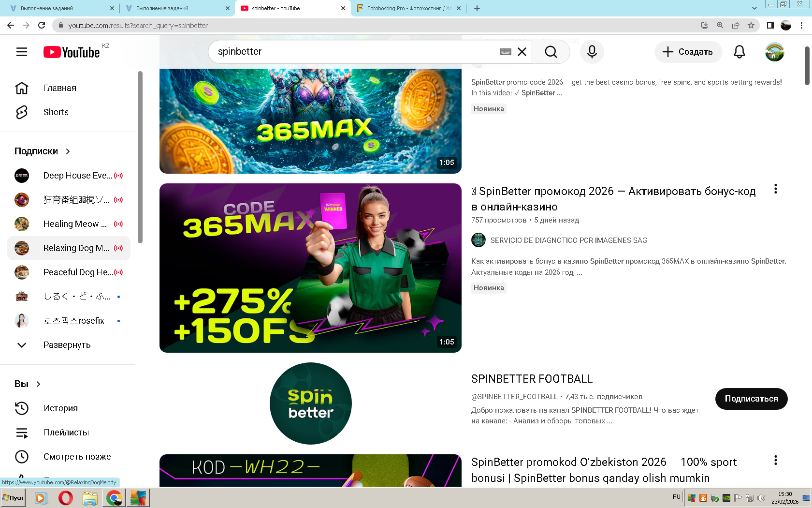Play the +275% +150FS video thumbnail
Viewport: 812px width, 508px height.
(x=310, y=268)
